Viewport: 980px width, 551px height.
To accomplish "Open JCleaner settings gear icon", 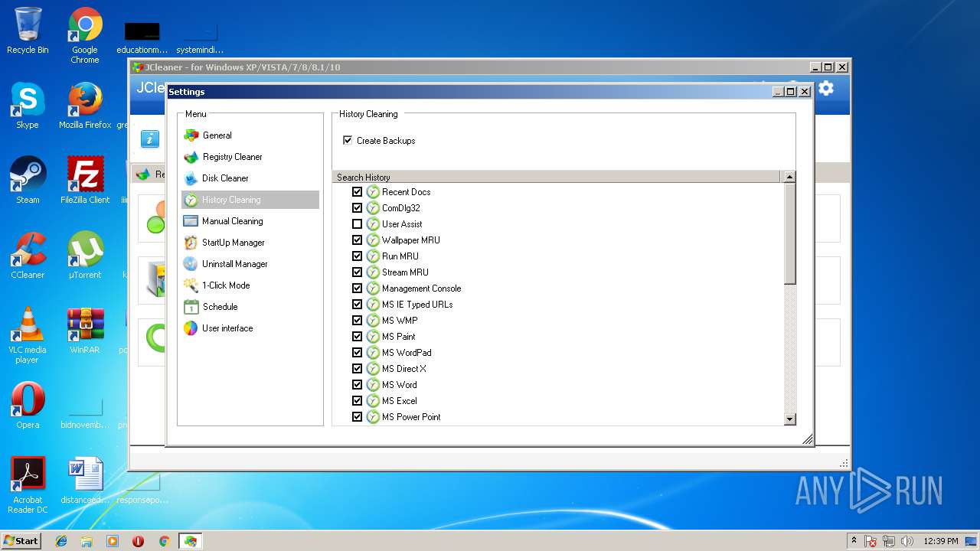I will click(825, 88).
